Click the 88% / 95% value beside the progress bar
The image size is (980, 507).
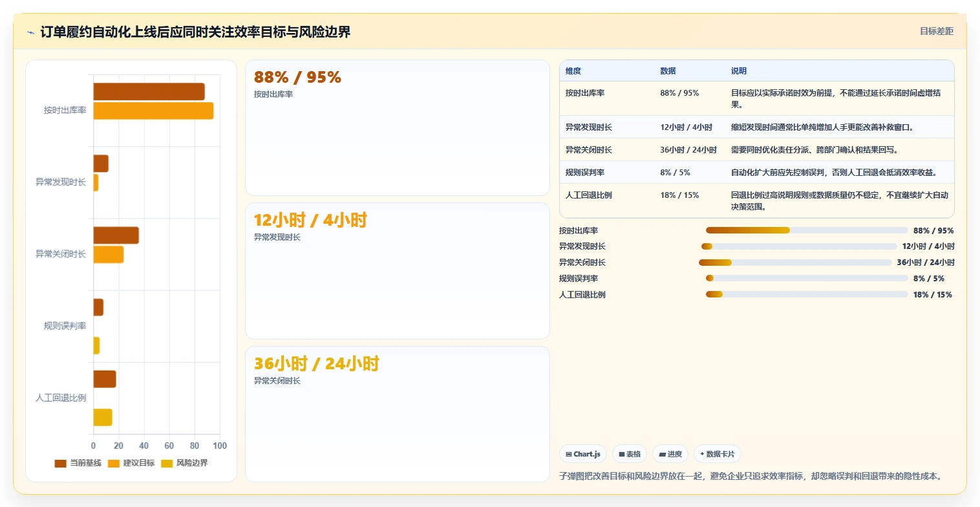pyautogui.click(x=933, y=230)
